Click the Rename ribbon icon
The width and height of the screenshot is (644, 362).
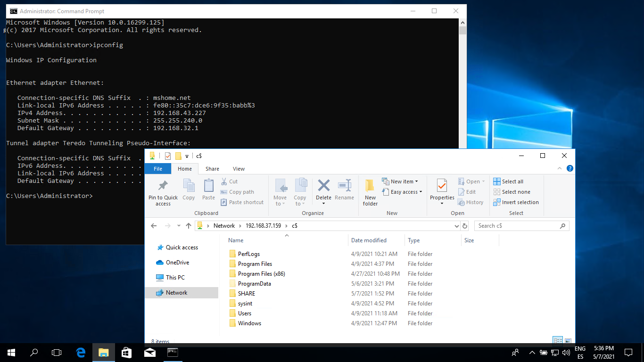click(x=344, y=185)
